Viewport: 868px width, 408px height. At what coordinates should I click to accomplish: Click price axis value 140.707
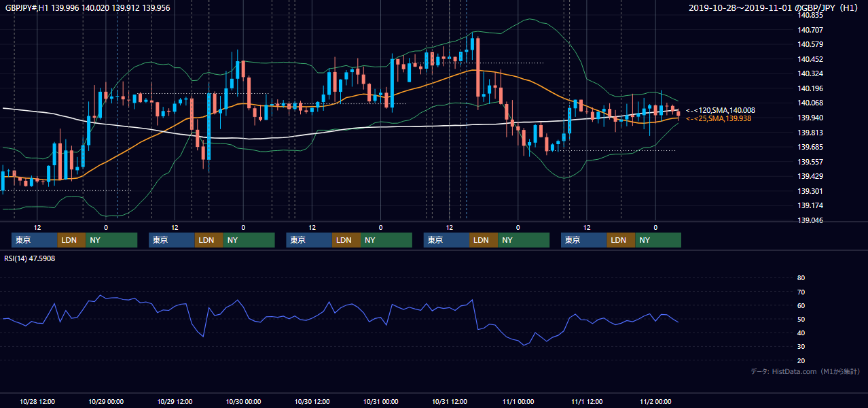pos(811,30)
